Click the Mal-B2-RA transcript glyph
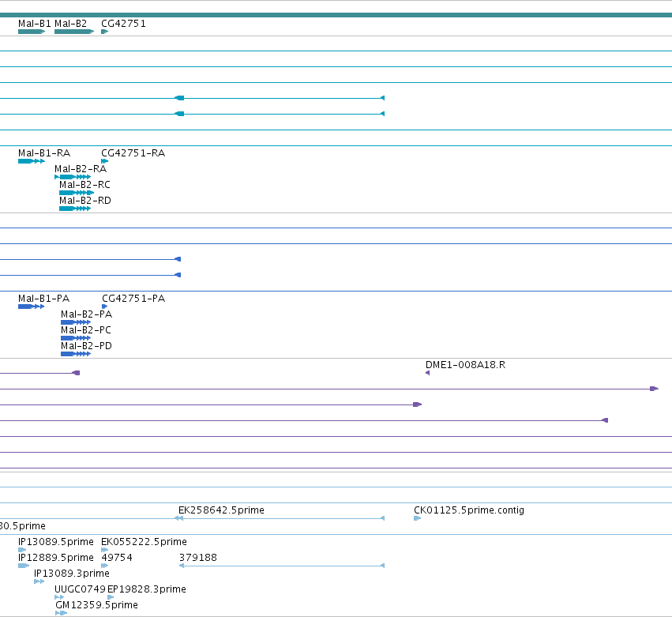This screenshot has height=617, width=672. tap(73, 177)
